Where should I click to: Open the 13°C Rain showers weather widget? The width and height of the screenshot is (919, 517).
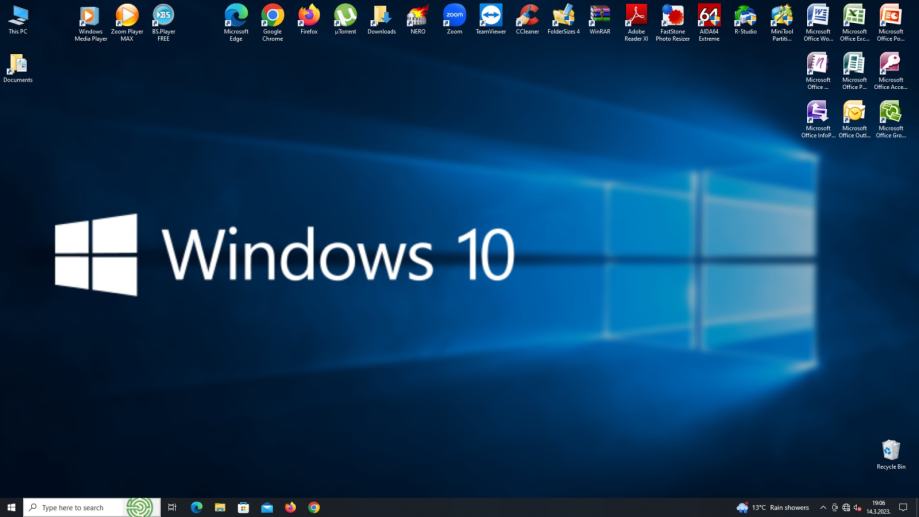[773, 507]
